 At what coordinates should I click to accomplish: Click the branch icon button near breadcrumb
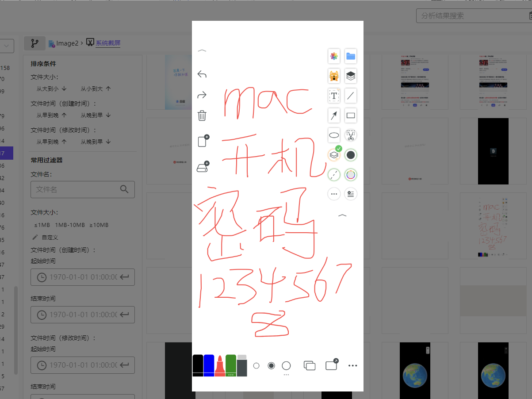coord(34,43)
